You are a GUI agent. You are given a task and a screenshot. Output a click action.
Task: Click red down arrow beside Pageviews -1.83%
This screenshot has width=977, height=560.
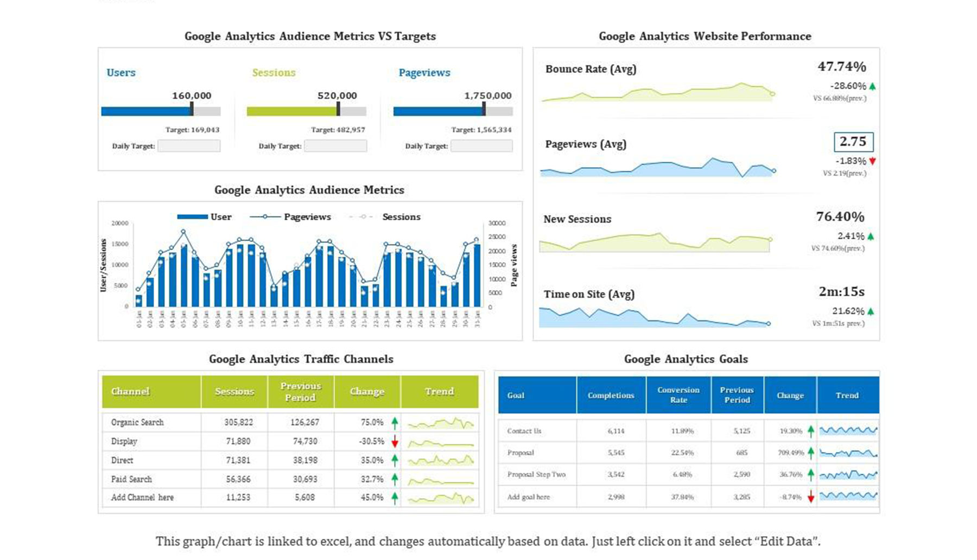pyautogui.click(x=872, y=161)
